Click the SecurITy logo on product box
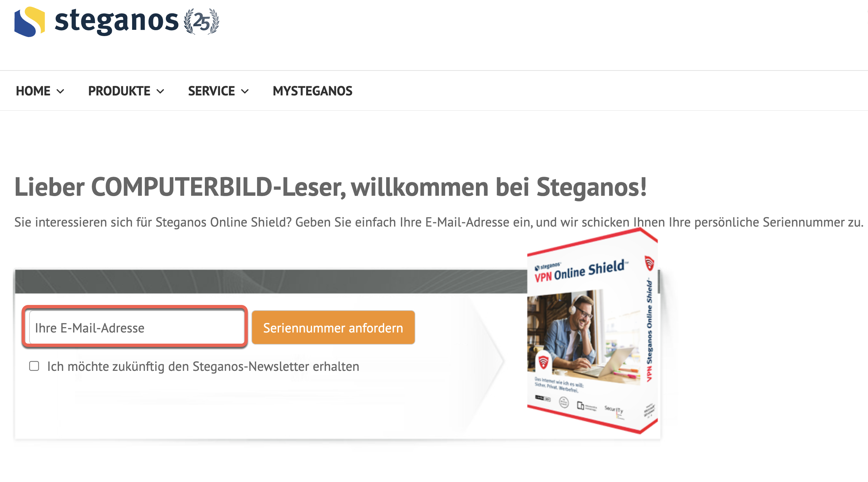Screen dimensions: 868x482 click(x=614, y=409)
